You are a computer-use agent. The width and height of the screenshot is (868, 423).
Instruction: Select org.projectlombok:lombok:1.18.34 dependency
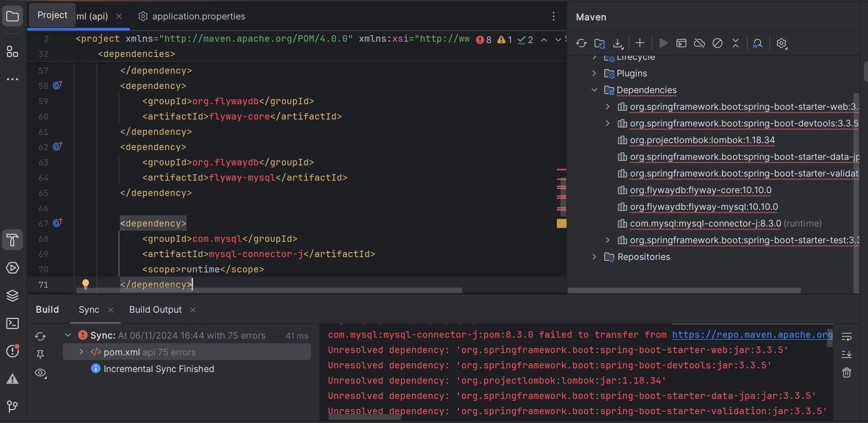click(x=702, y=140)
